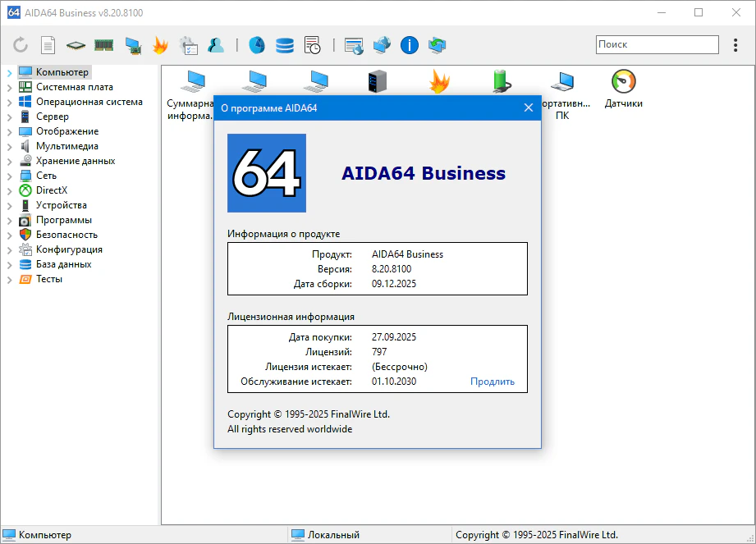This screenshot has height=544, width=756.
Task: Click the Refresh toolbar icon
Action: click(x=21, y=45)
